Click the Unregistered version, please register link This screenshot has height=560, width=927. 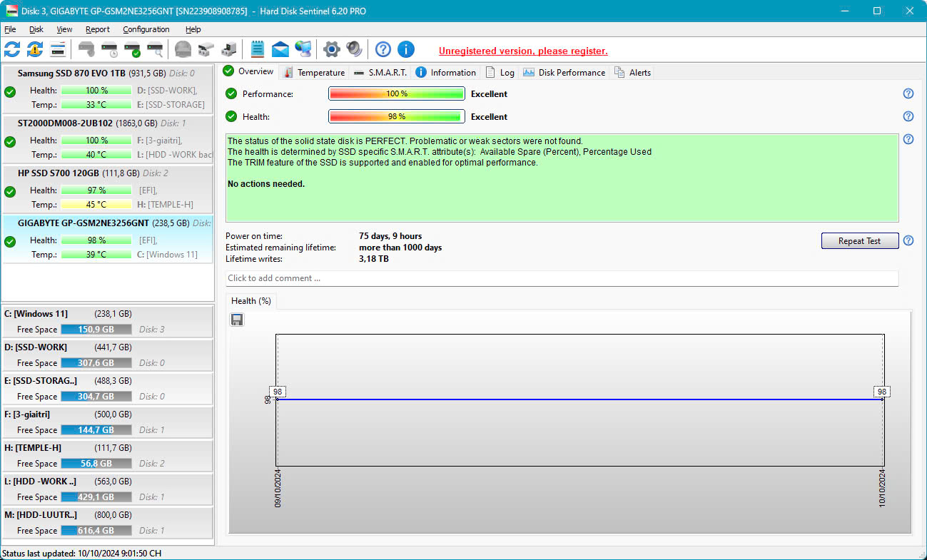523,51
